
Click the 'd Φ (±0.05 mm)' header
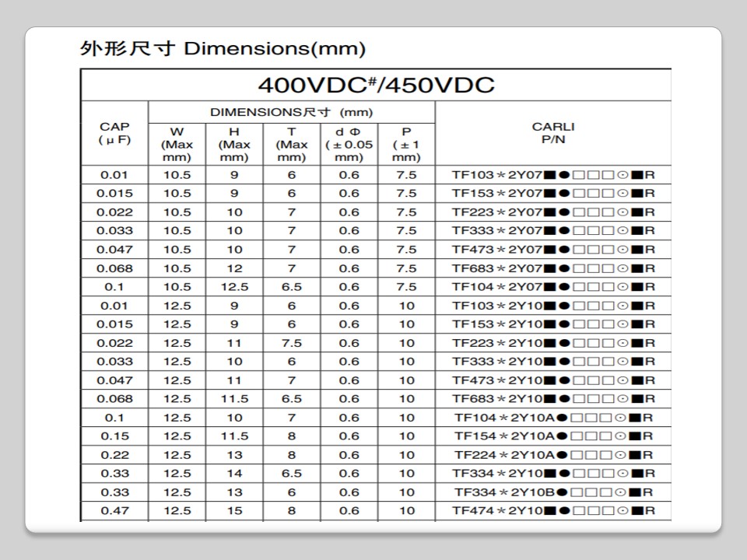pyautogui.click(x=349, y=144)
